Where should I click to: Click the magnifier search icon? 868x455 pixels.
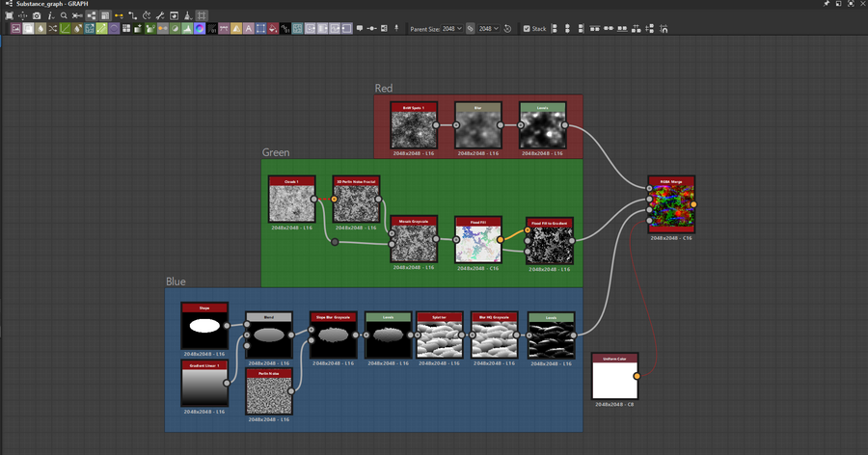click(64, 16)
